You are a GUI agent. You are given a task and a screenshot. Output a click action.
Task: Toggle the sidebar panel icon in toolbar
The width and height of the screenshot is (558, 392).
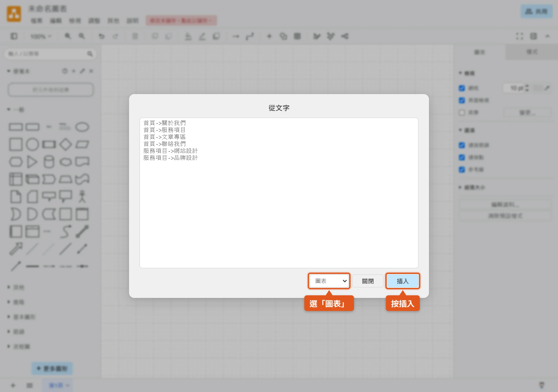pos(14,36)
